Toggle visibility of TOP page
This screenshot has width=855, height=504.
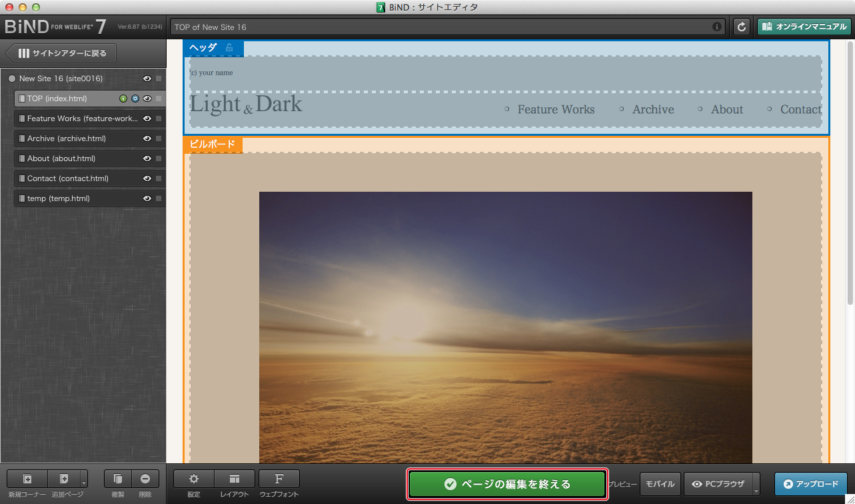coord(147,99)
